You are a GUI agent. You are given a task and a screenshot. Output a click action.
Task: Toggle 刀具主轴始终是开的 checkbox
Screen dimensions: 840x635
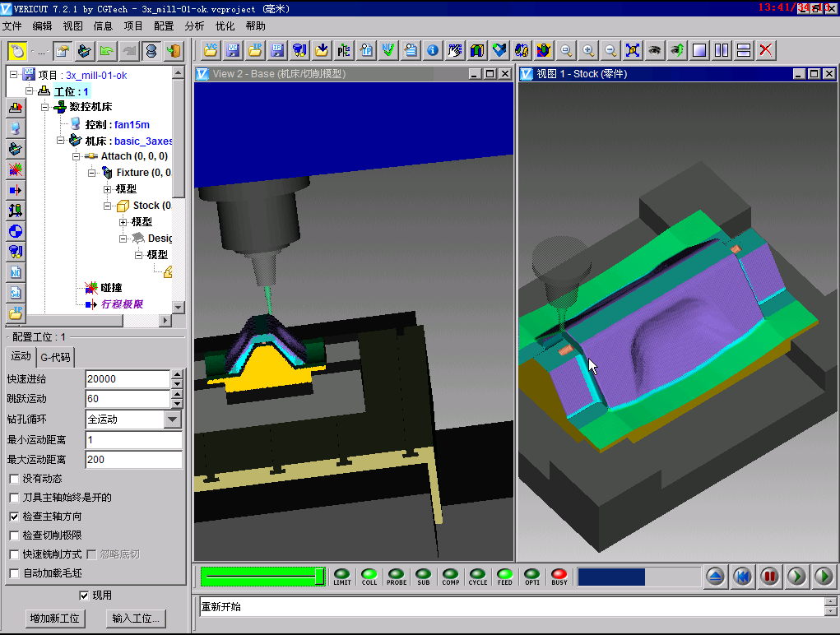(x=15, y=498)
